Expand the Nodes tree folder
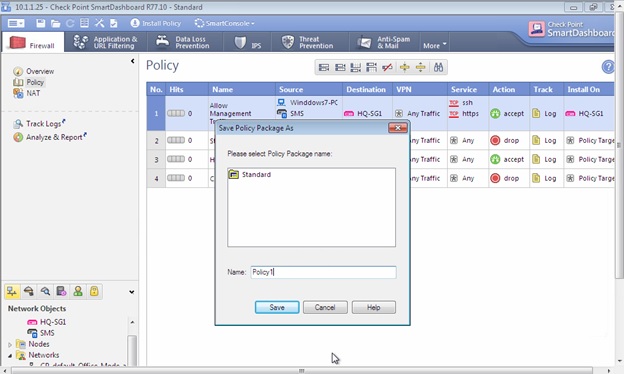Screen dimensions: 624x374 (10, 345)
